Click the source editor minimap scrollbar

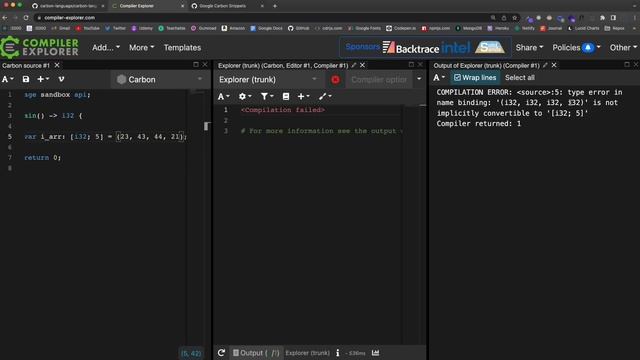pos(207,126)
